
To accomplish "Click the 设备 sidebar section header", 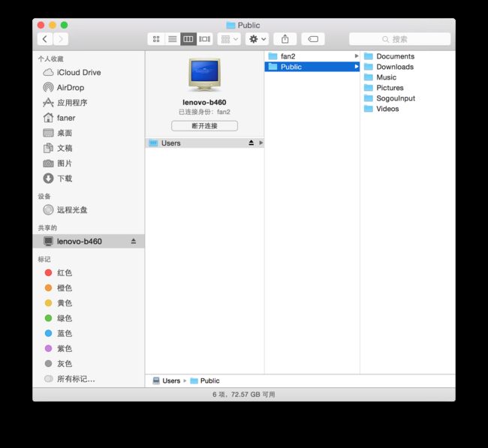I will (x=44, y=197).
